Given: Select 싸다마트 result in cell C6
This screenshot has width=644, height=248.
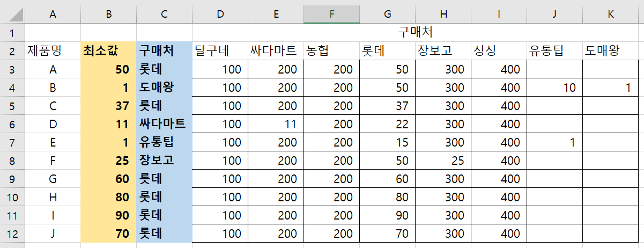Looking at the screenshot, I should pos(164,124).
